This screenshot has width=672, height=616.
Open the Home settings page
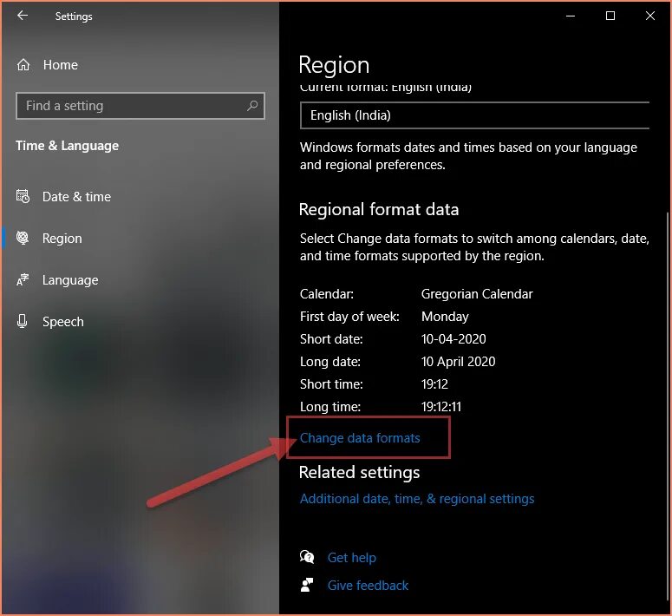pos(61,65)
